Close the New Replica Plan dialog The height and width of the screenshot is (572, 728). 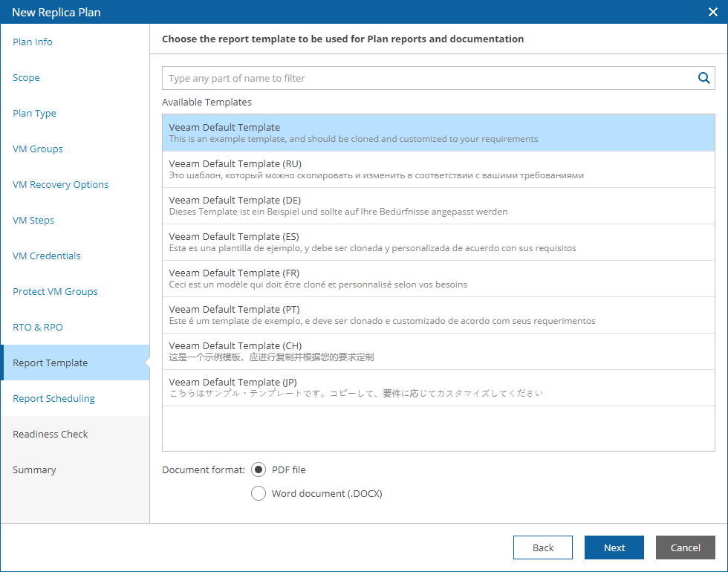pos(712,12)
